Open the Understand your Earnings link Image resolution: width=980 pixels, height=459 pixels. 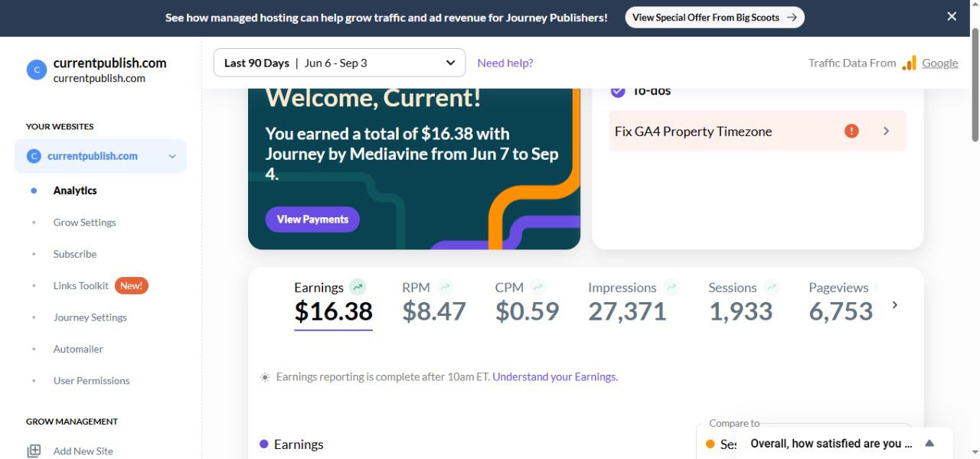554,377
